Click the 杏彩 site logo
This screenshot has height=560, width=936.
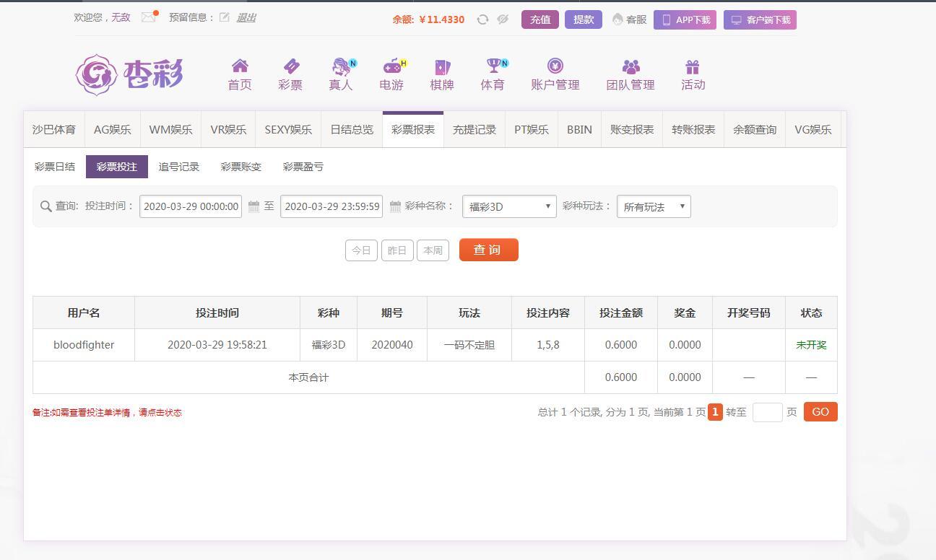130,74
